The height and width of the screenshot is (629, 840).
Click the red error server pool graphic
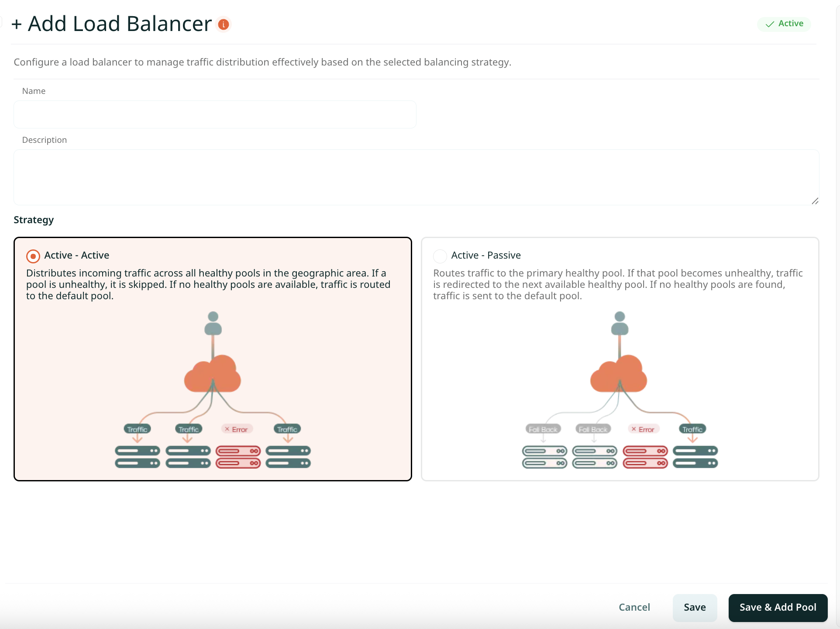[238, 457]
